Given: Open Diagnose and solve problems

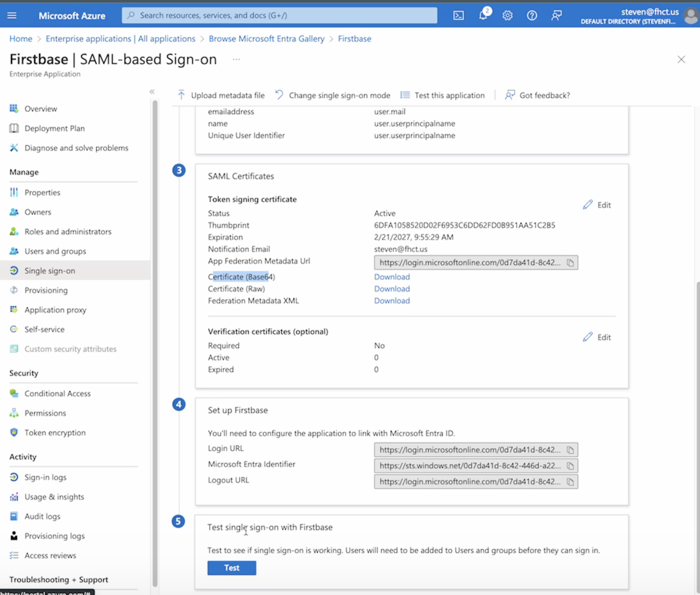Looking at the screenshot, I should pyautogui.click(x=76, y=148).
